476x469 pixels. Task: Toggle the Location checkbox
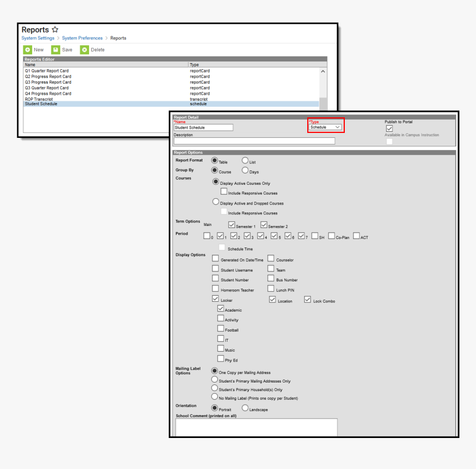pos(272,300)
